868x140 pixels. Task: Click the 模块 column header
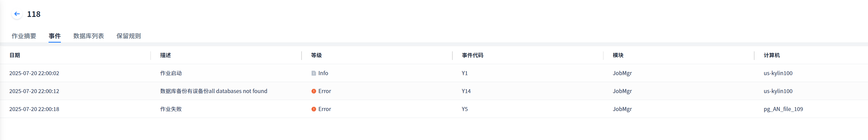618,55
